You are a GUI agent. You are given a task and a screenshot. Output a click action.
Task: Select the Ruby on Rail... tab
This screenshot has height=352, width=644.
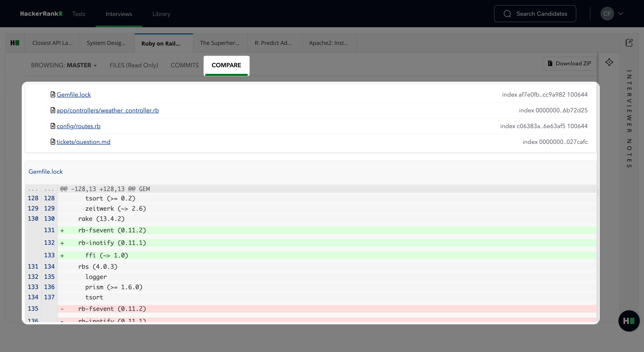click(164, 43)
